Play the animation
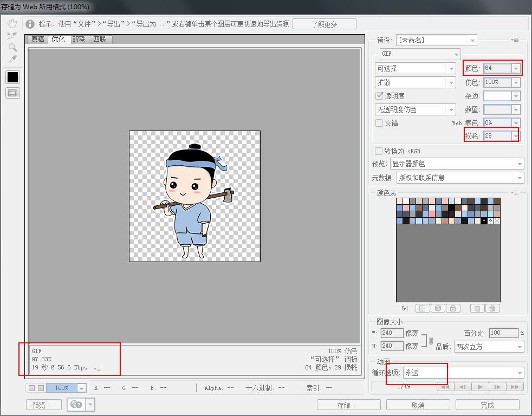Viewport: 532px width, 416px height. (480, 387)
